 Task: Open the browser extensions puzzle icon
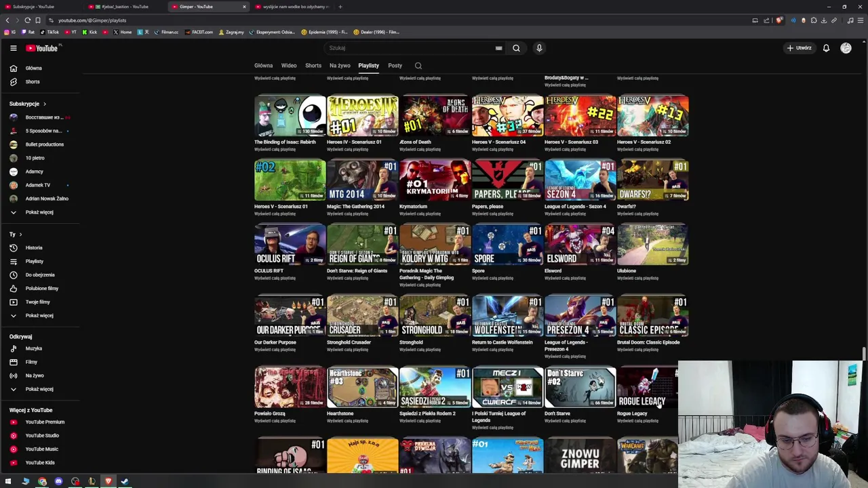[x=814, y=20]
